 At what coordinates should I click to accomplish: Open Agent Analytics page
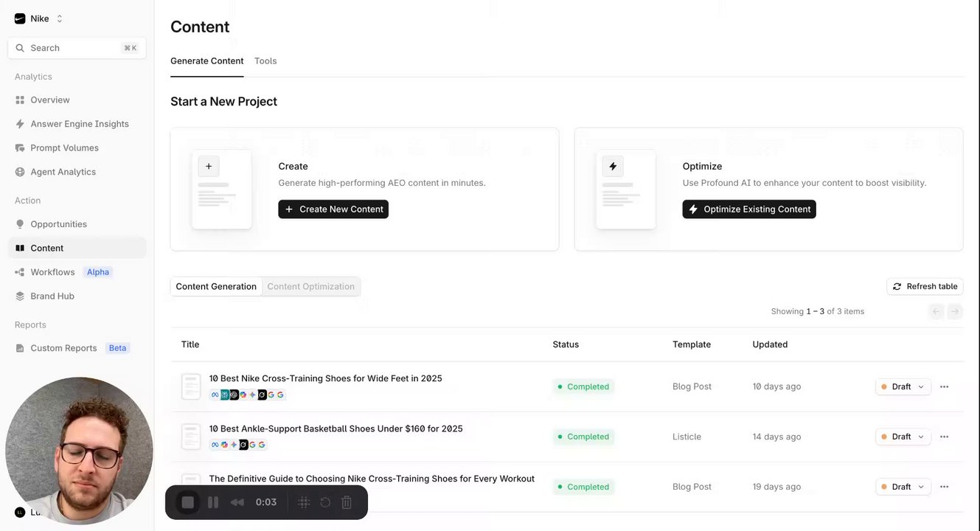[63, 172]
